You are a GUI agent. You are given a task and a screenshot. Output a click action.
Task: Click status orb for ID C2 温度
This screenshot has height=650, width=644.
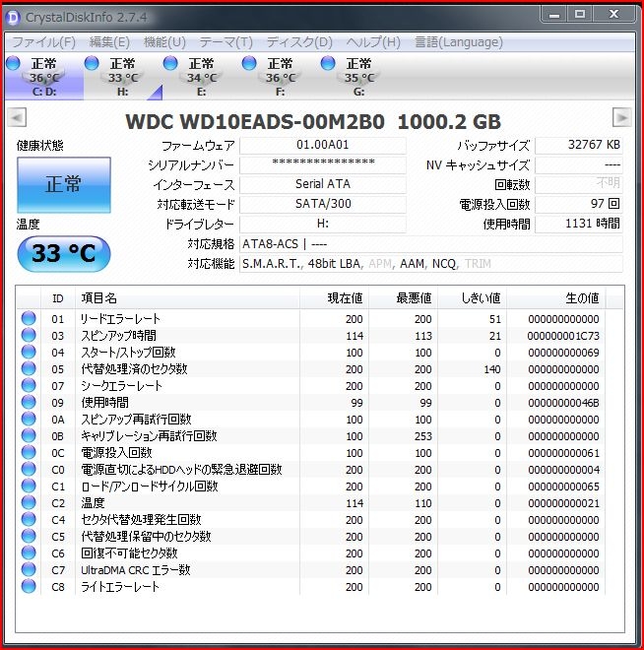click(x=29, y=503)
